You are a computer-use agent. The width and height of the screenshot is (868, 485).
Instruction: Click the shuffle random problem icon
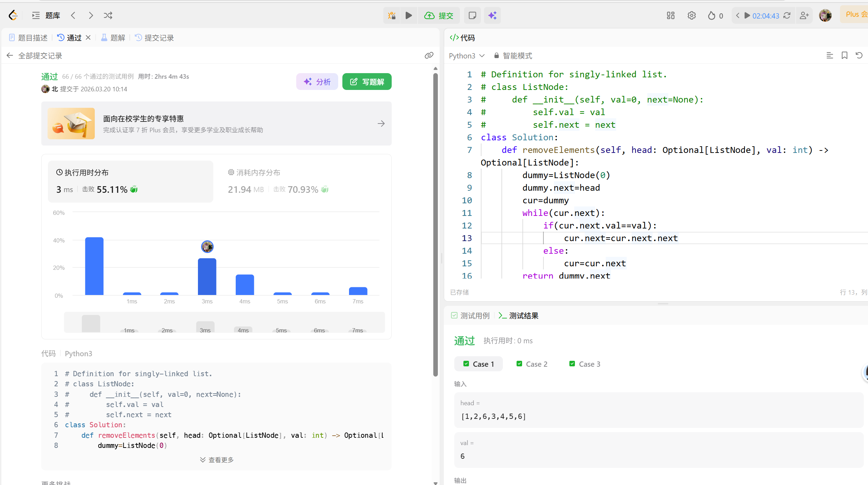click(108, 15)
